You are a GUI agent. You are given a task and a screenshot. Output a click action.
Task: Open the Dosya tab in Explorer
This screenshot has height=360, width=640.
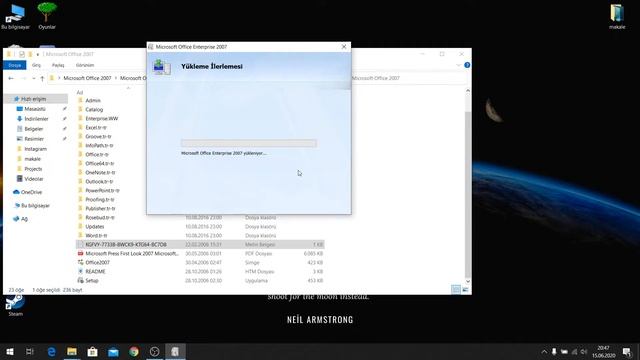(15, 65)
